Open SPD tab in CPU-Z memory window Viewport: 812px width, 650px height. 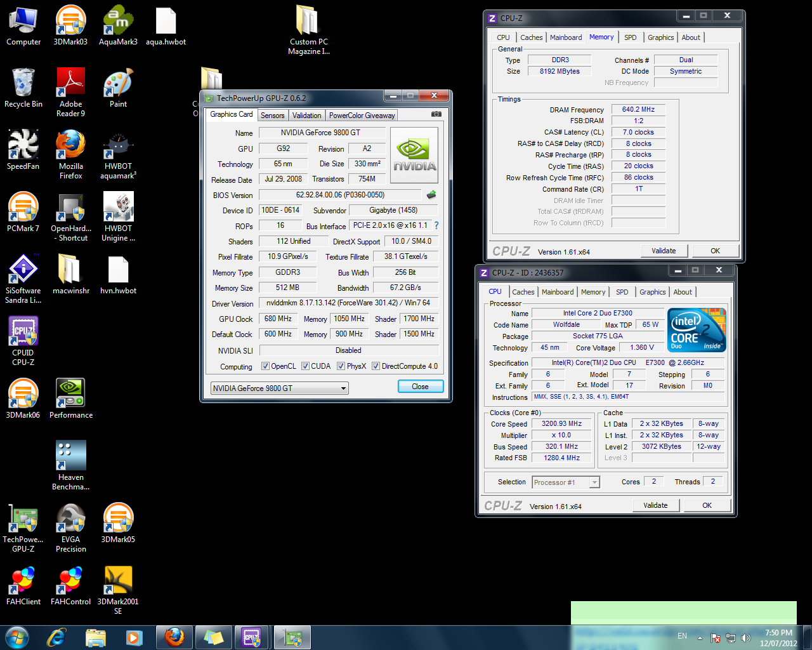point(630,37)
